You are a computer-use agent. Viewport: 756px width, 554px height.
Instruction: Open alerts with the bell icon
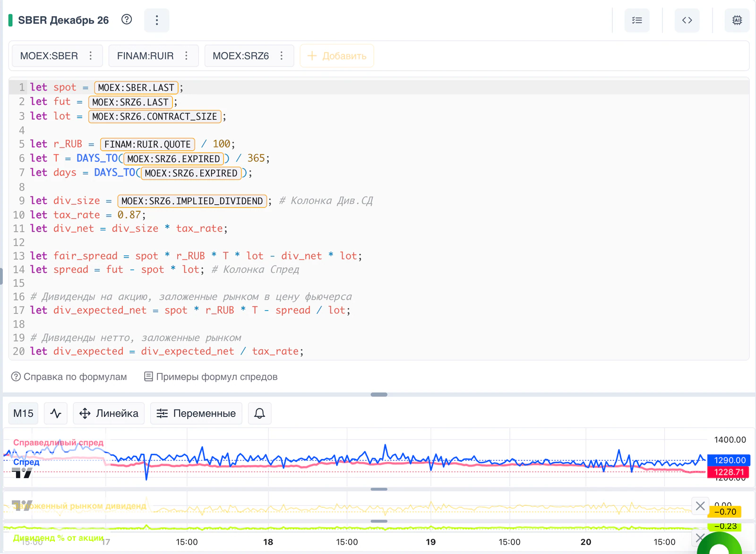[x=259, y=414]
